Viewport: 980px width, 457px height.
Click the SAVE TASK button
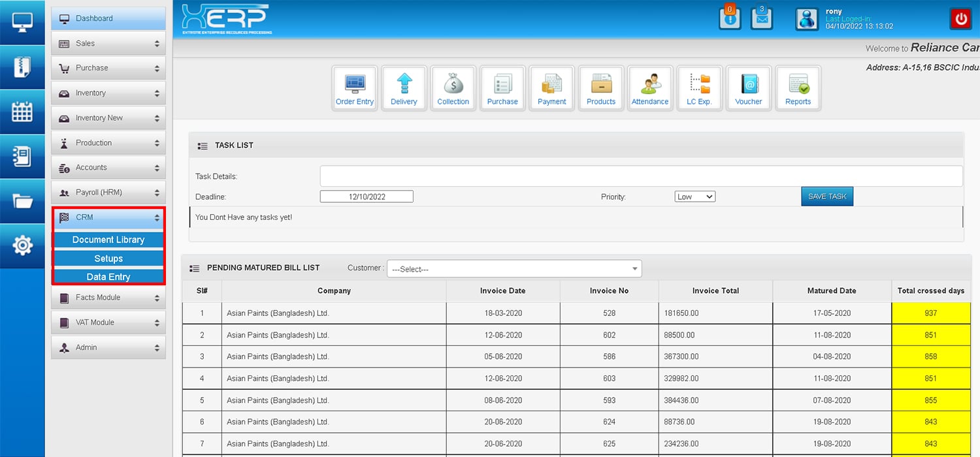click(x=826, y=197)
